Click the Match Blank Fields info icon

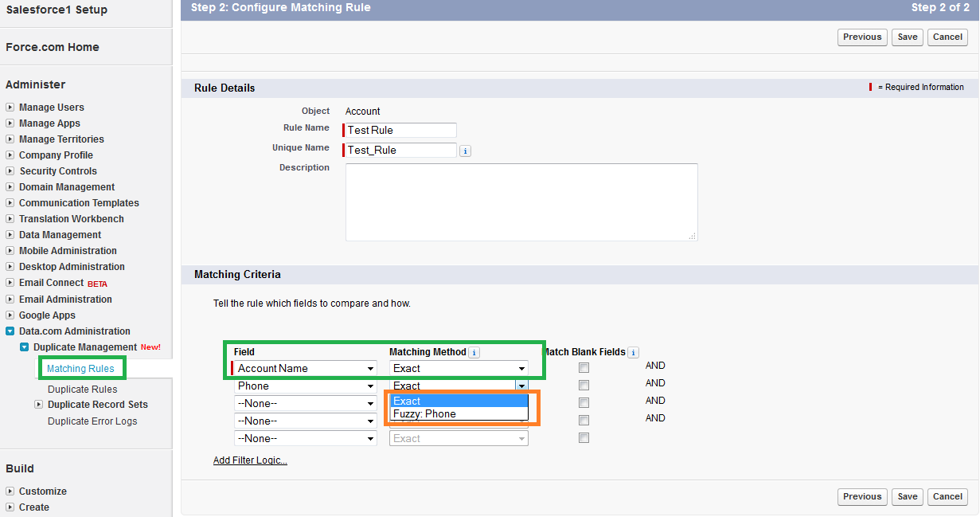click(x=633, y=352)
